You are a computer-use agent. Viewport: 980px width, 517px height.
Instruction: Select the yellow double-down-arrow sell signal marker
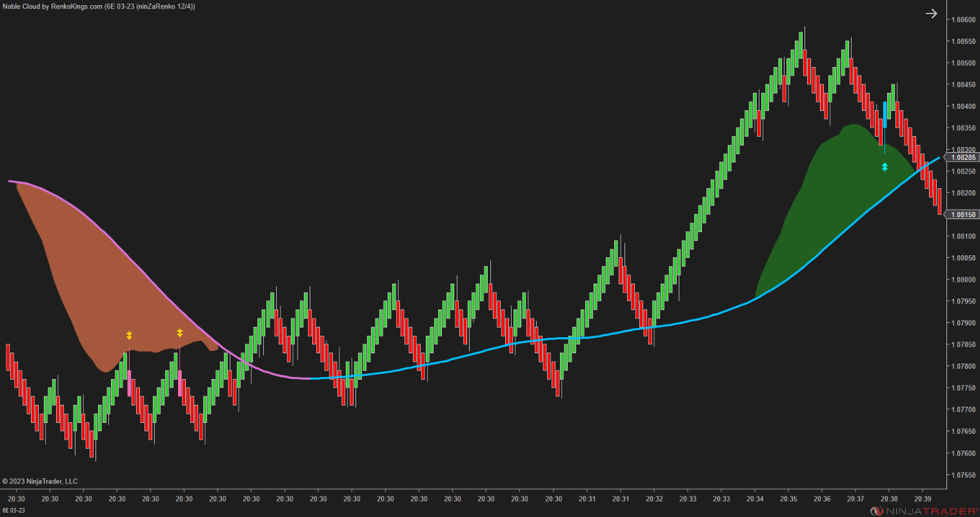click(x=129, y=335)
